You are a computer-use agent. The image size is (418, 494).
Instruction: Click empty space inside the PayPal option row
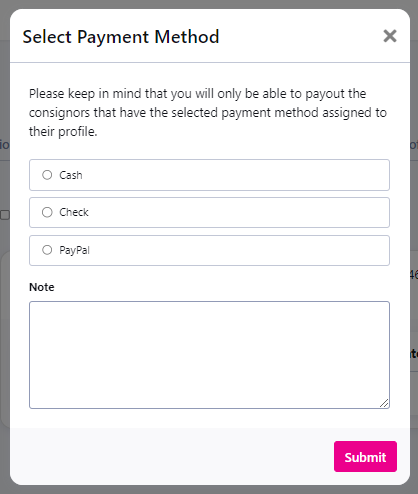(x=233, y=250)
